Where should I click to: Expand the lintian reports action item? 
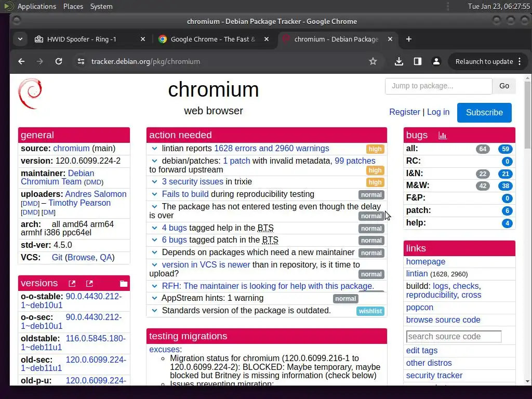pos(154,149)
